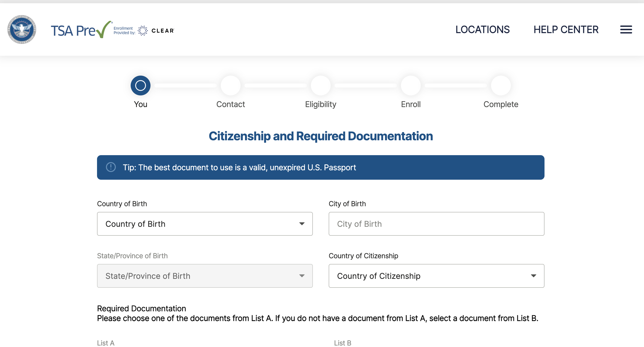Click the 'Country of Citizenship' field label
The width and height of the screenshot is (644, 347).
(x=363, y=256)
